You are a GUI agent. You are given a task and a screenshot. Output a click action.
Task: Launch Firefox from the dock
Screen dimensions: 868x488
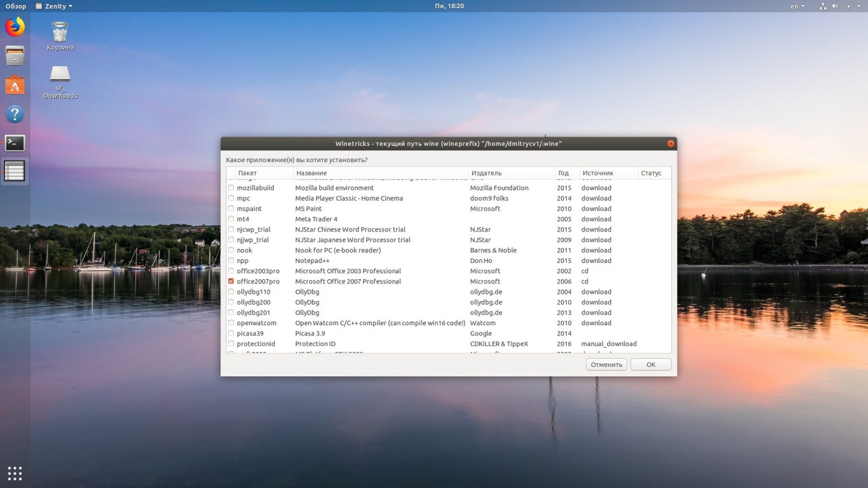(x=15, y=27)
